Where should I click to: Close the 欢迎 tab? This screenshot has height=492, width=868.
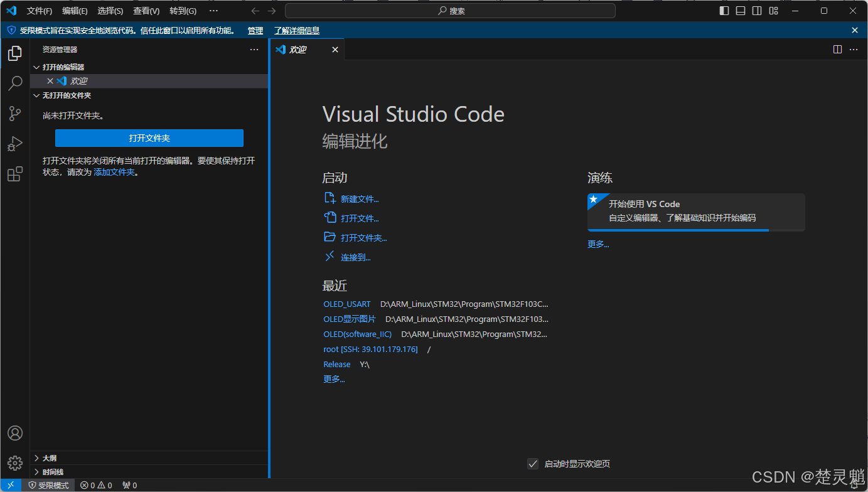click(335, 50)
